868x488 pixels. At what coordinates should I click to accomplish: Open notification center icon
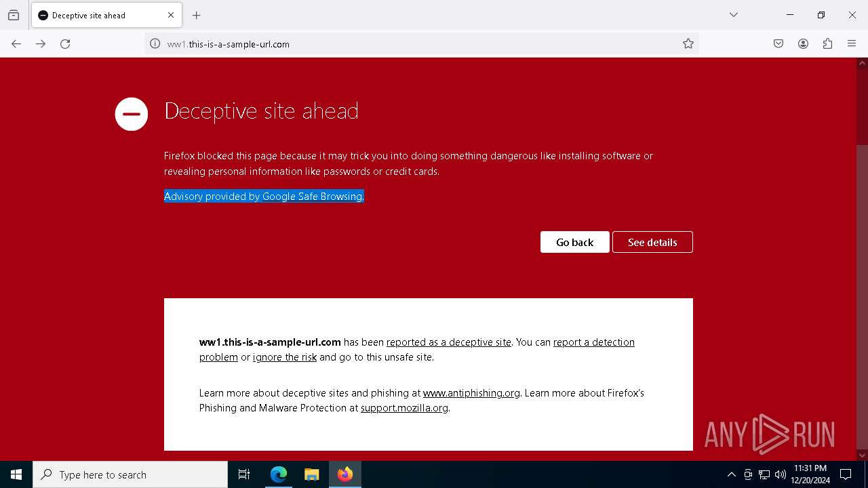[846, 474]
